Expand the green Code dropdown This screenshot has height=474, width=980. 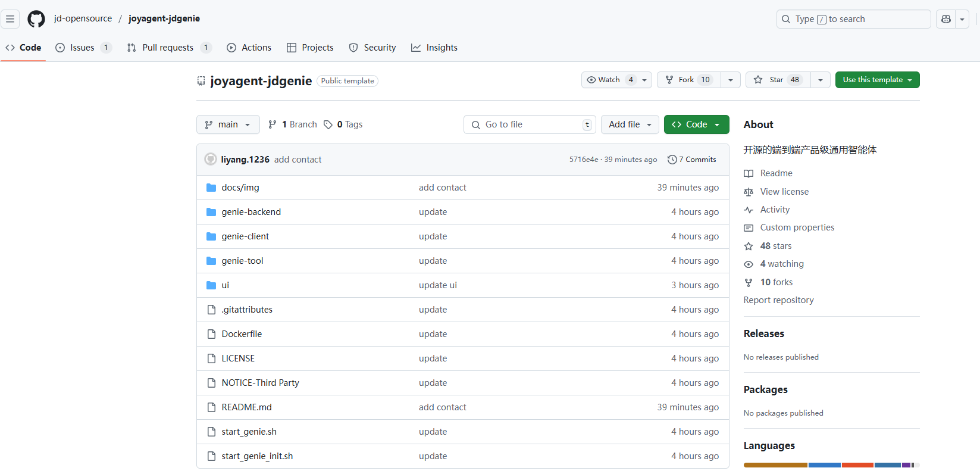(696, 124)
